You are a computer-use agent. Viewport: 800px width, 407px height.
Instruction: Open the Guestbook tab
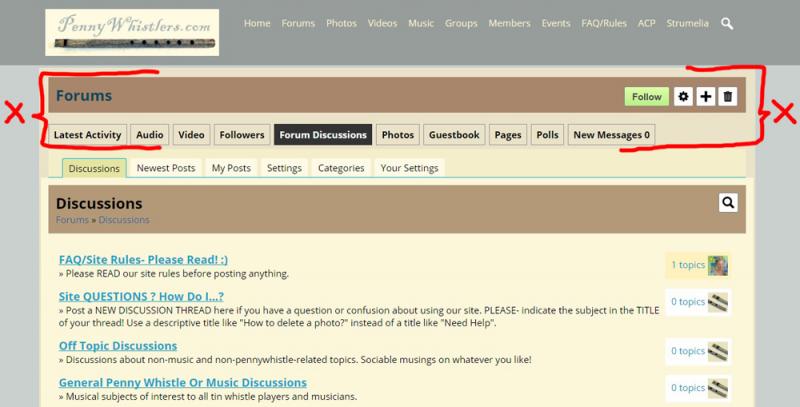tap(454, 135)
